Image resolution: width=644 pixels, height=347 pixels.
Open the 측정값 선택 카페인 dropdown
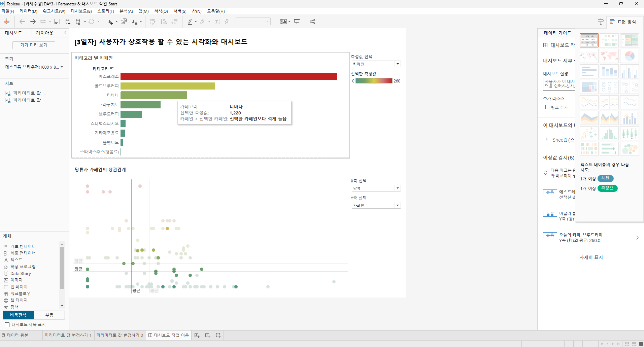click(376, 64)
